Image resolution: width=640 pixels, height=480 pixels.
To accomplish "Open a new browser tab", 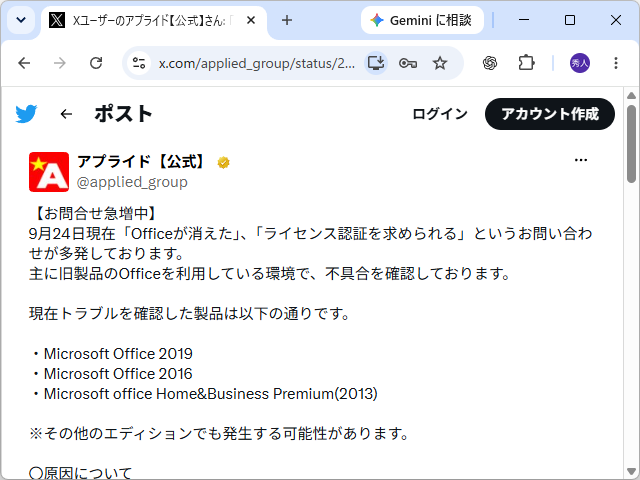I will tap(287, 20).
